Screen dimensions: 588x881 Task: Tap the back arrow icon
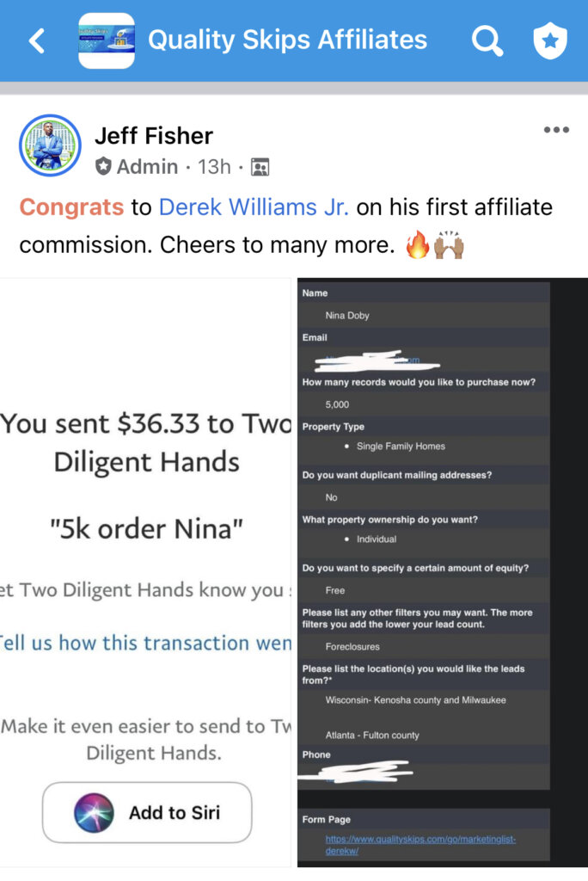pos(37,41)
